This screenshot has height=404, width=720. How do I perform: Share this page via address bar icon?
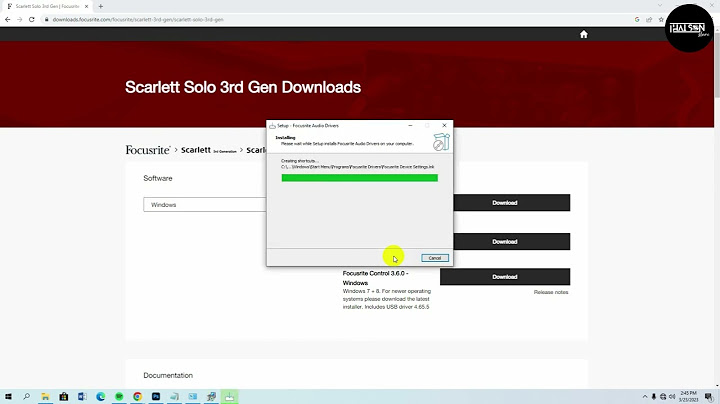click(x=649, y=20)
